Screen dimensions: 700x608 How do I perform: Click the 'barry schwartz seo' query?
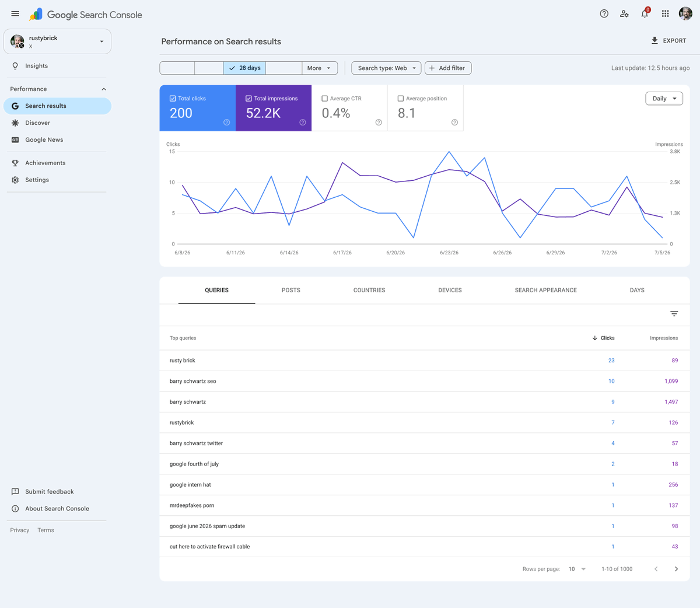click(x=192, y=382)
